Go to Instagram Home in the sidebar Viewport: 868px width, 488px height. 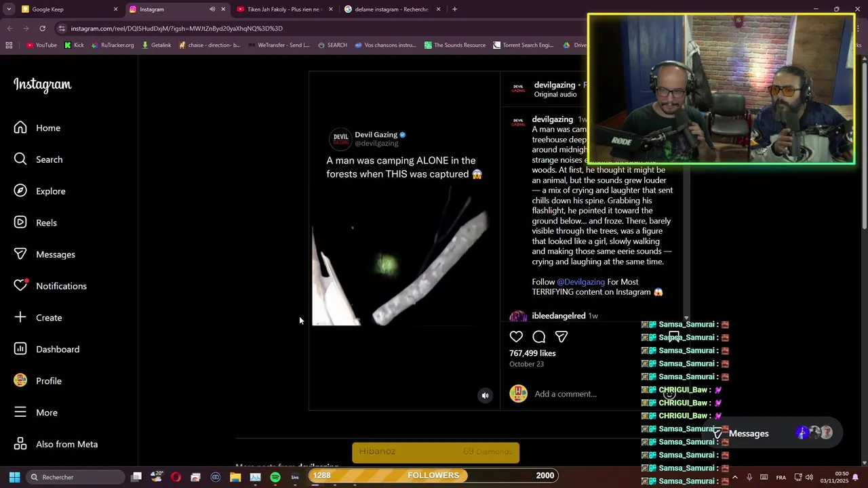(37, 128)
